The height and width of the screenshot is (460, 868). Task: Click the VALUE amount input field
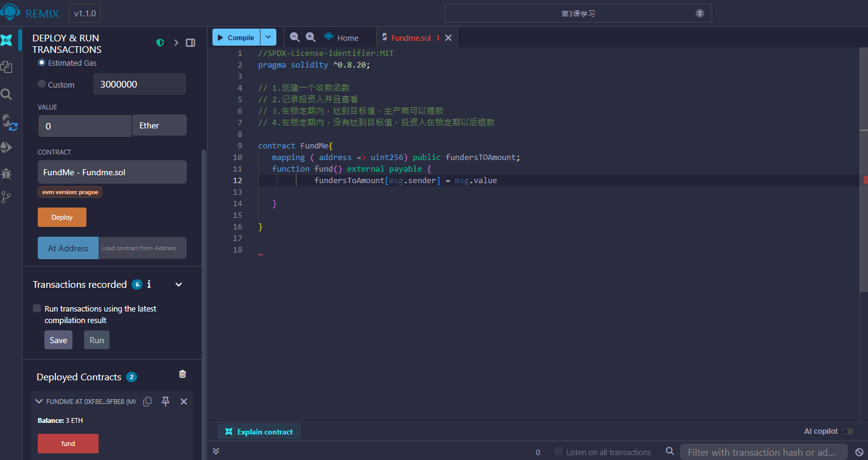tap(85, 126)
